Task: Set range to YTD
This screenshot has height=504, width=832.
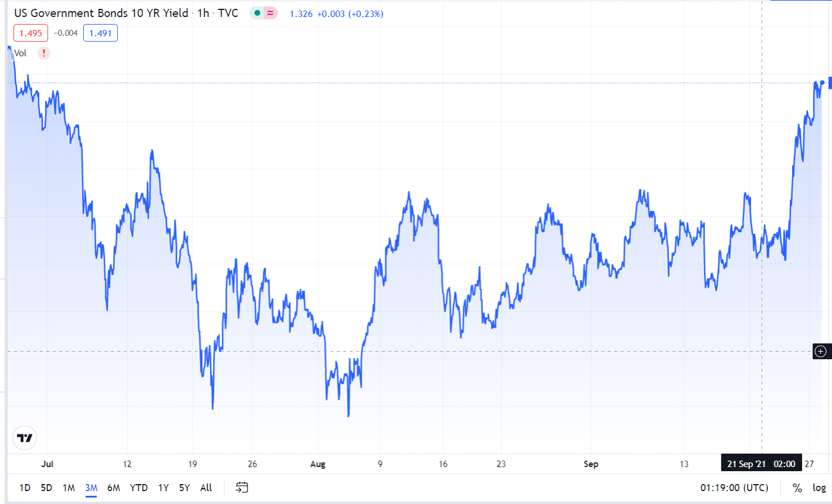Action: pos(138,488)
